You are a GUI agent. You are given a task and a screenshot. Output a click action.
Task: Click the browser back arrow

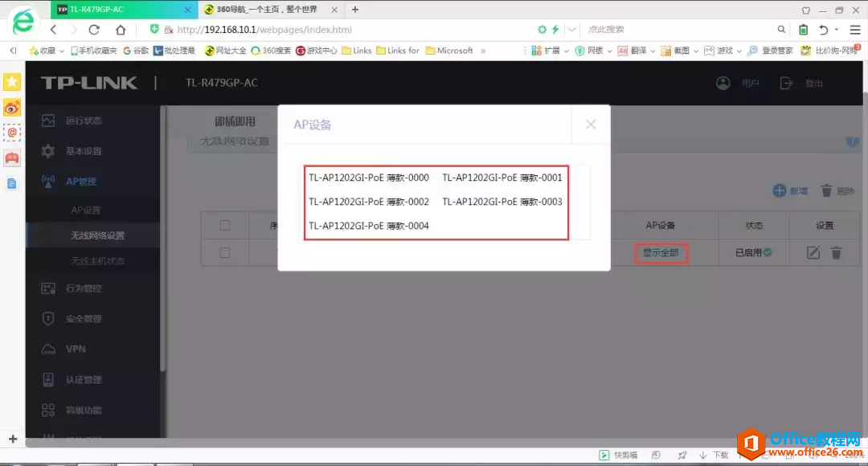[53, 30]
